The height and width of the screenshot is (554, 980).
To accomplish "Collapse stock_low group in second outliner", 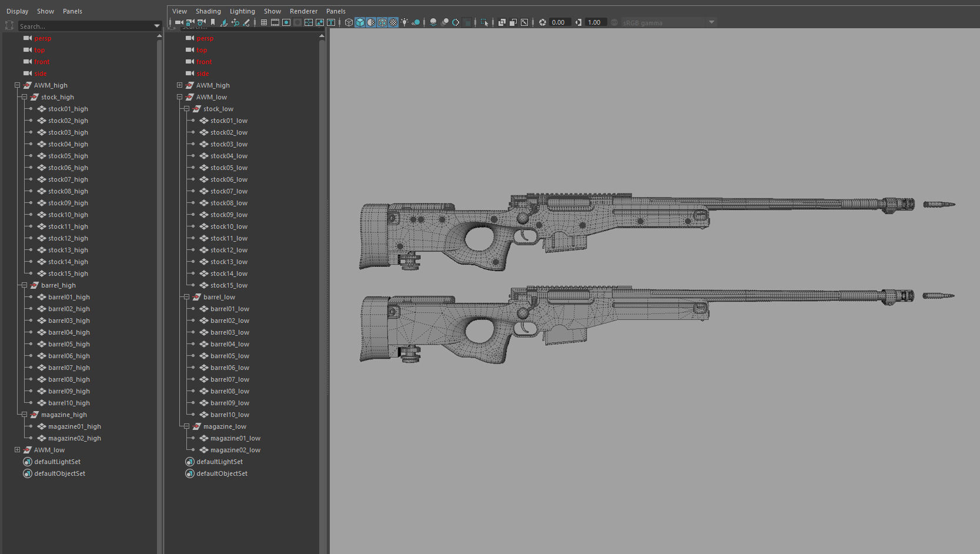I will pos(186,109).
